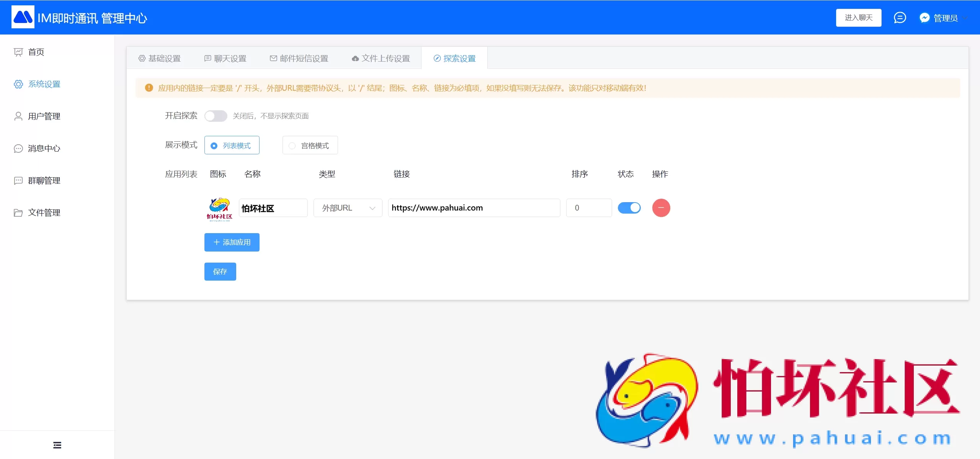Disable the app status toggle
Screen dimensions: 980x459
tap(629, 207)
